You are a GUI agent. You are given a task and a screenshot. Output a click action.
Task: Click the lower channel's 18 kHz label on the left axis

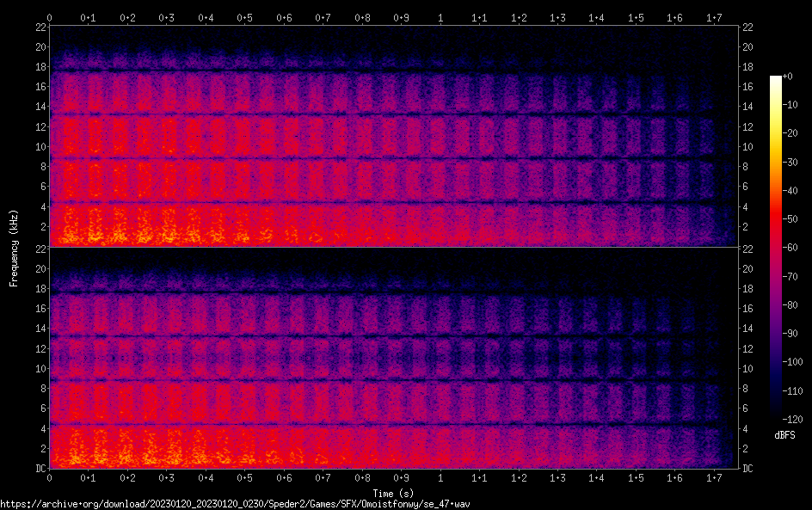(40, 289)
